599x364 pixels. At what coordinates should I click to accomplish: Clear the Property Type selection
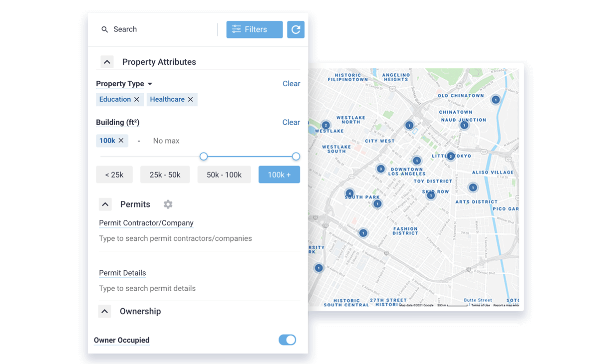[x=291, y=84]
